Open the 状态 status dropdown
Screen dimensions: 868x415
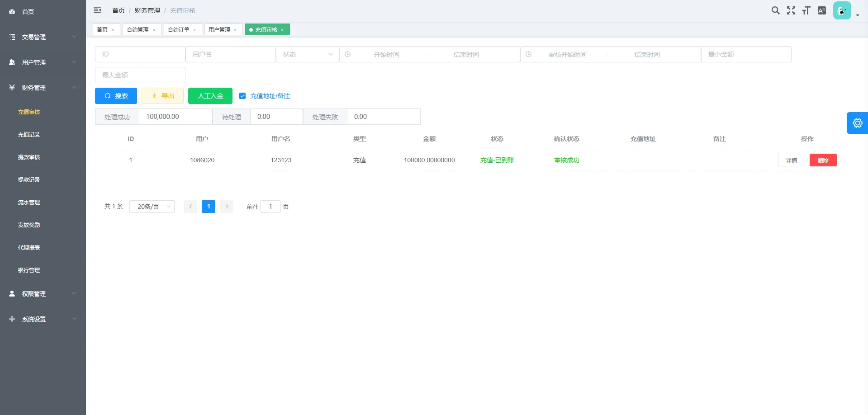click(x=308, y=54)
